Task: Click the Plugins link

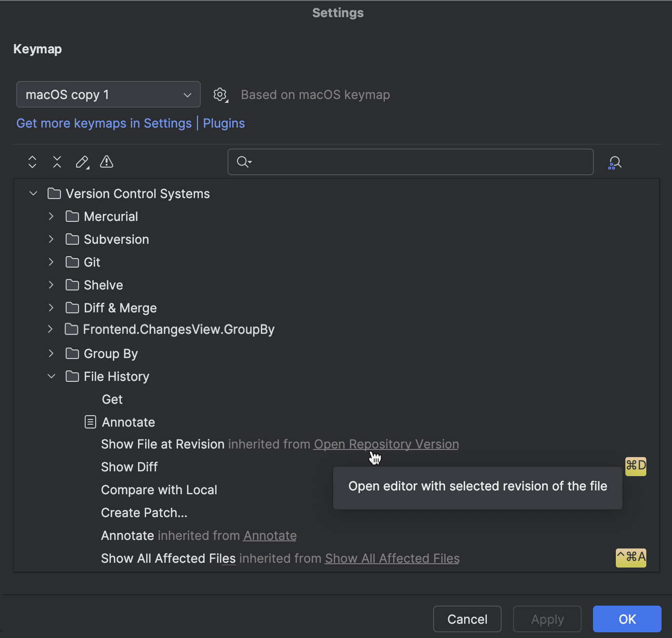Action: point(224,123)
